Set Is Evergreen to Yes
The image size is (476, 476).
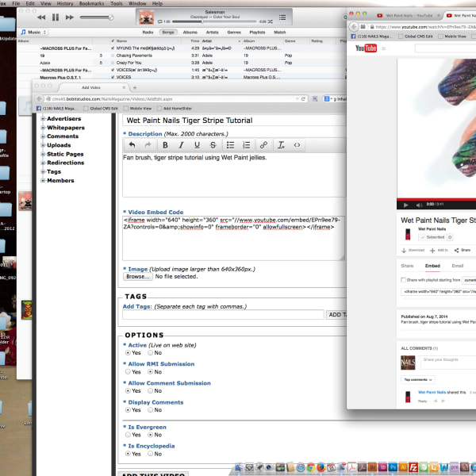128,435
